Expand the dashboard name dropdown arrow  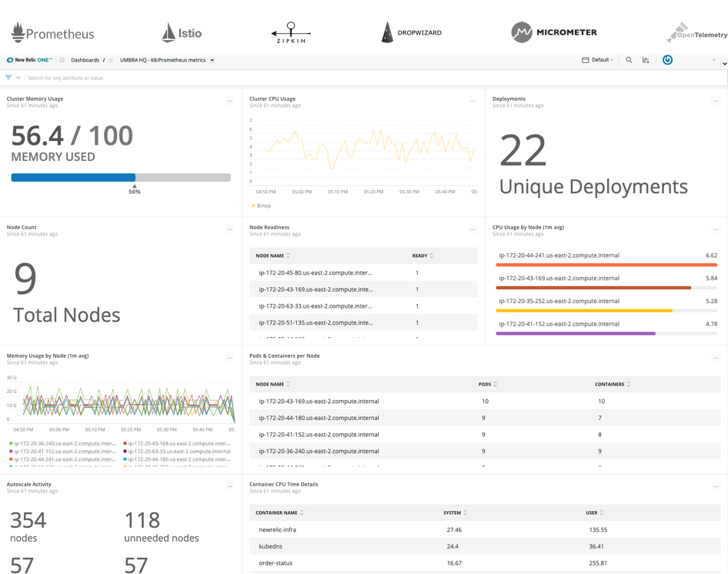point(212,60)
